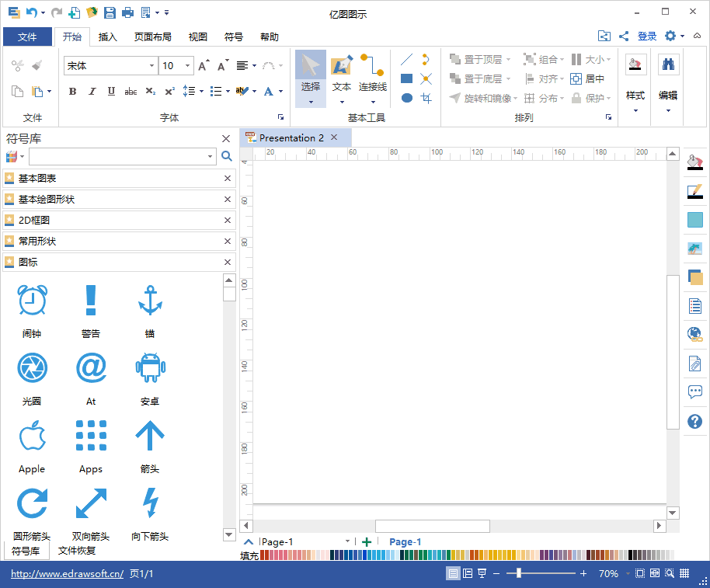Toggle italic text formatting
The width and height of the screenshot is (710, 588).
pos(92,92)
